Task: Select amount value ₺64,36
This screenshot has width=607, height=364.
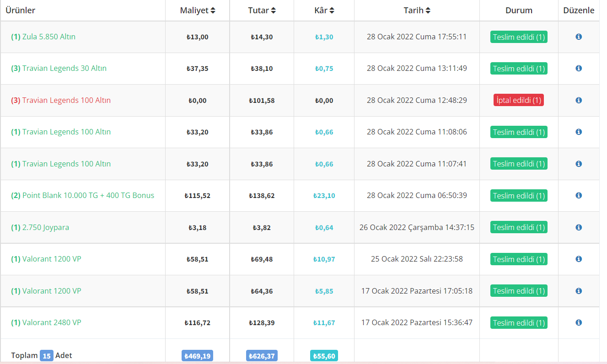Action: [x=262, y=291]
